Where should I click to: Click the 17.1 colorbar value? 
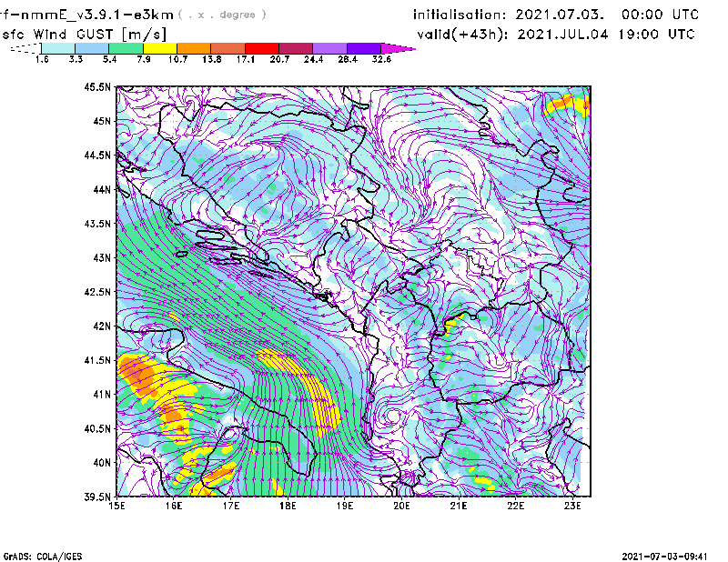(x=245, y=59)
